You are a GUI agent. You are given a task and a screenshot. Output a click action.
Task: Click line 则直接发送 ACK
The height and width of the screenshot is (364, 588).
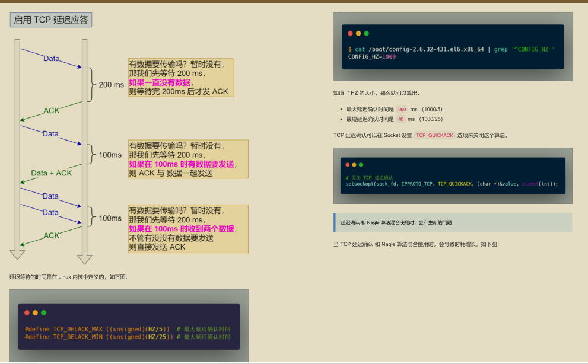tap(157, 247)
